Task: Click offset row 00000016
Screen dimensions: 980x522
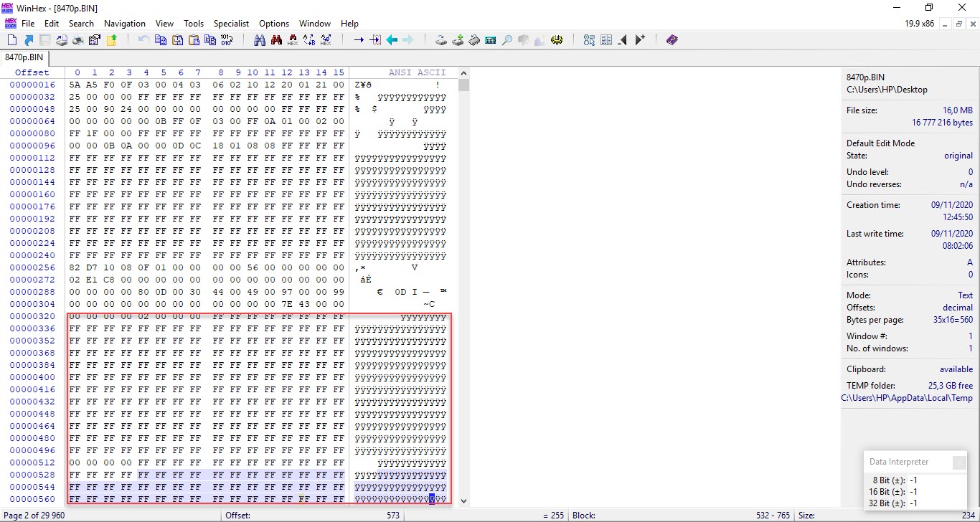Action: [32, 85]
